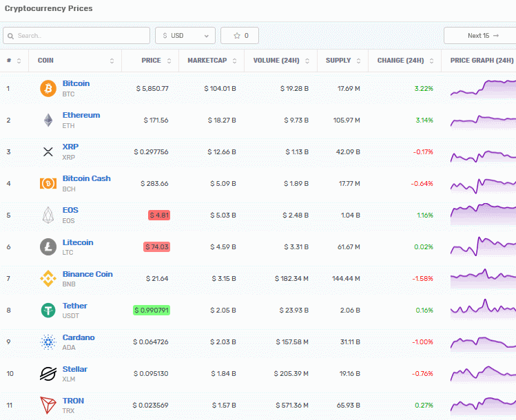
Task: Click the Cardano logo icon
Action: 48,342
